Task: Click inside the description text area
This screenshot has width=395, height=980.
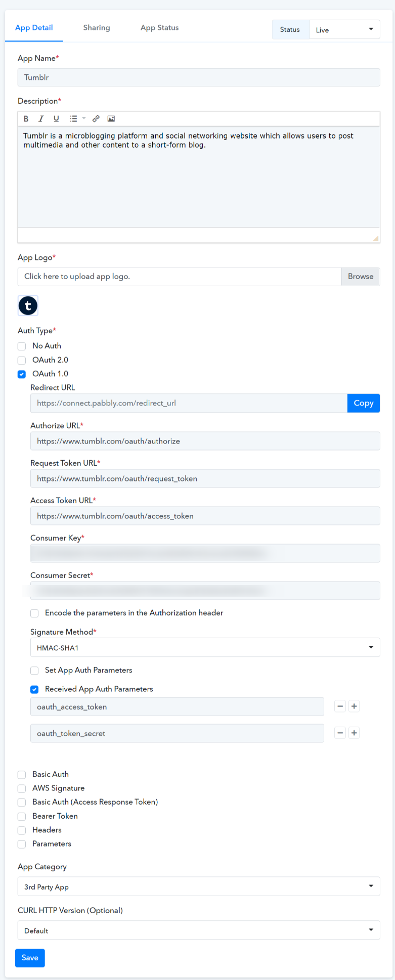Action: [199, 177]
